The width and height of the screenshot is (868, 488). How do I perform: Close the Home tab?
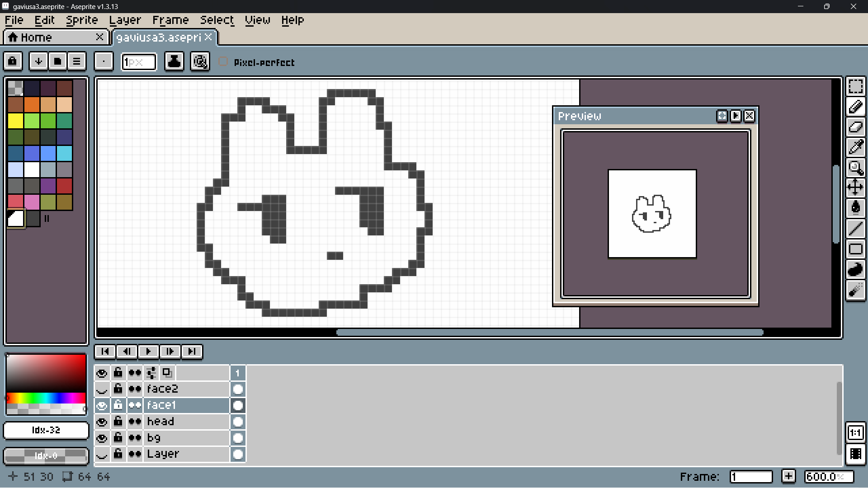coord(100,37)
